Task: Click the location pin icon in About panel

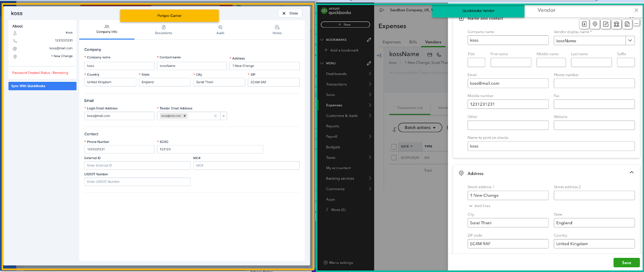Action: click(15, 57)
